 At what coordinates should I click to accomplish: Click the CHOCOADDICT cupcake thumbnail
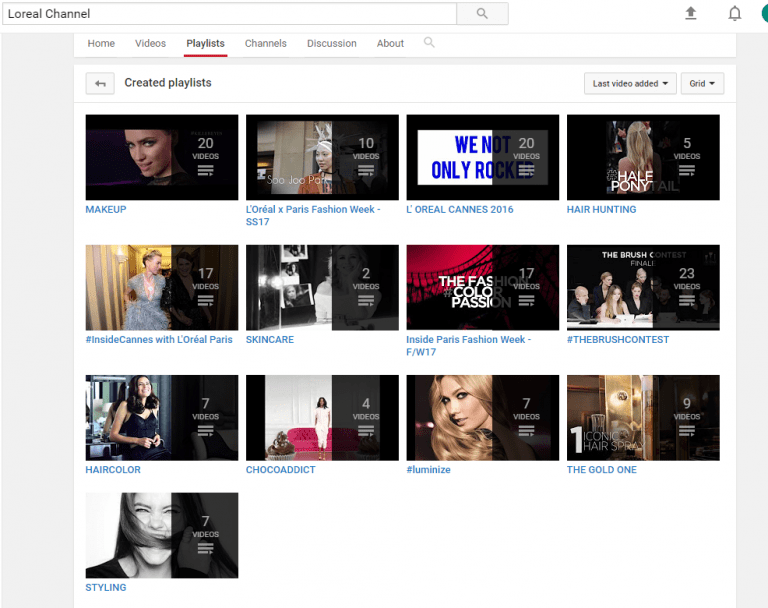pos(322,417)
